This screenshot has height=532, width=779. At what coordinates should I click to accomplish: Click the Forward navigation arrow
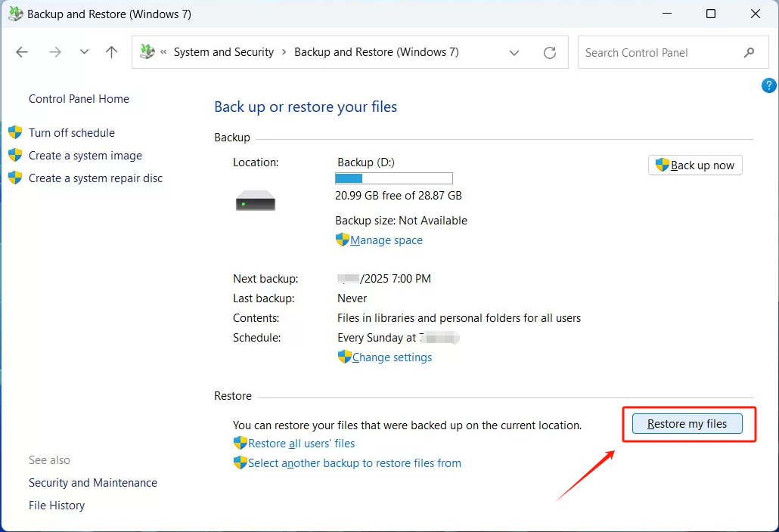[x=54, y=52]
